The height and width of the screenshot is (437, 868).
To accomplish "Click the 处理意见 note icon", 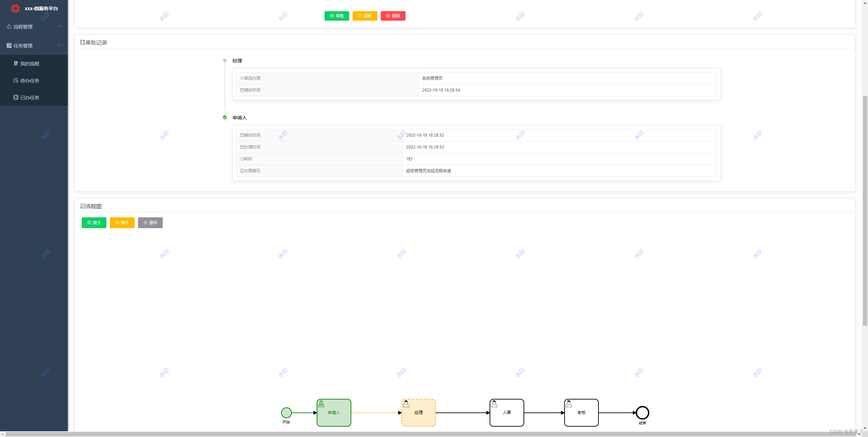I will pyautogui.click(x=242, y=171).
